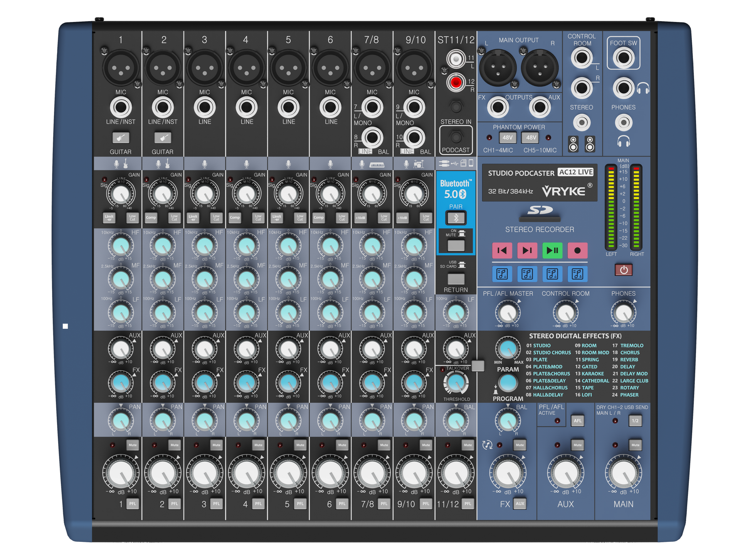Image resolution: width=750 pixels, height=560 pixels.
Task: Mute channel 1
Action: point(133,445)
